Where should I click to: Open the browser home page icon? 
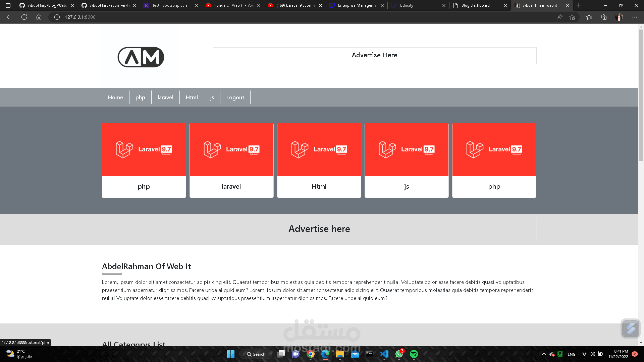pyautogui.click(x=39, y=17)
